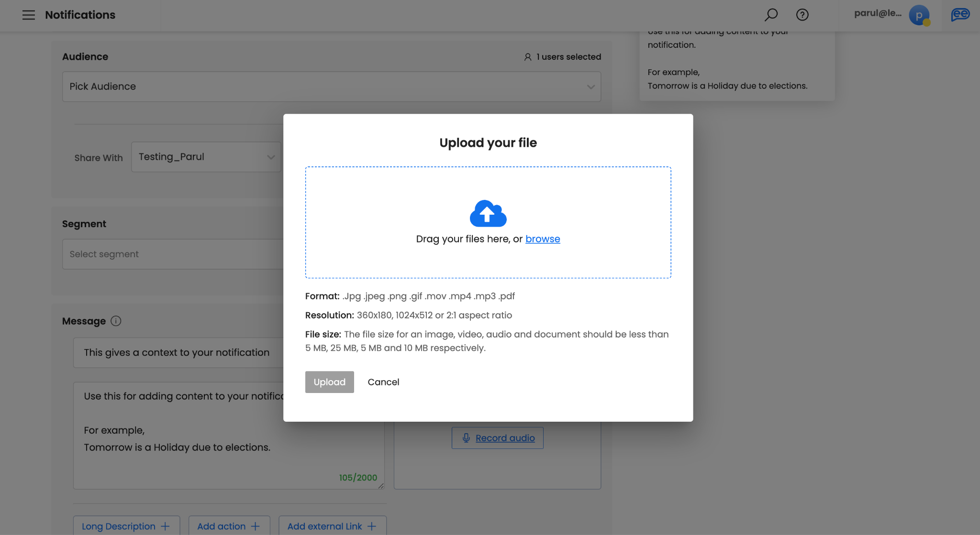This screenshot has height=535, width=980.
Task: Click the Message info icon
Action: [x=116, y=321]
